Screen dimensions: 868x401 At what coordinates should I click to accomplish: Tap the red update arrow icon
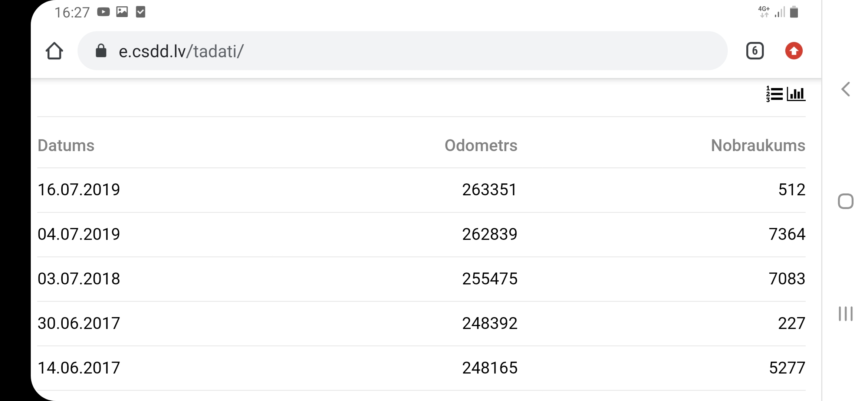(x=793, y=51)
